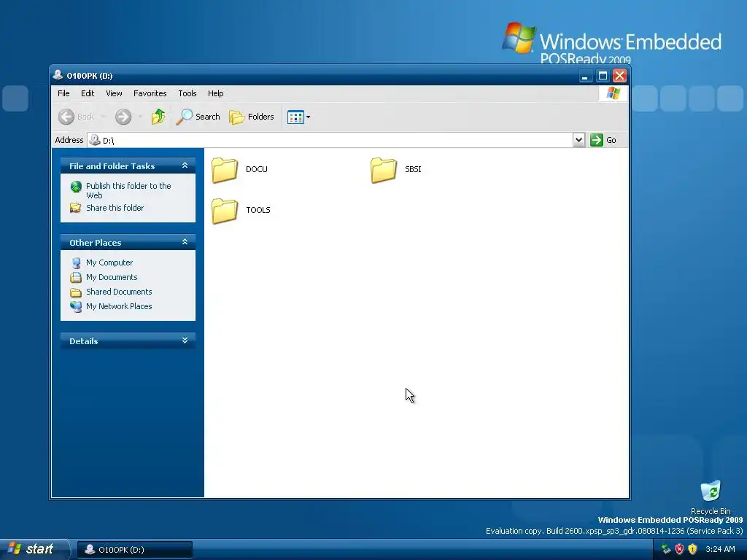Go to My Documents link
This screenshot has height=560, width=747.
click(112, 277)
